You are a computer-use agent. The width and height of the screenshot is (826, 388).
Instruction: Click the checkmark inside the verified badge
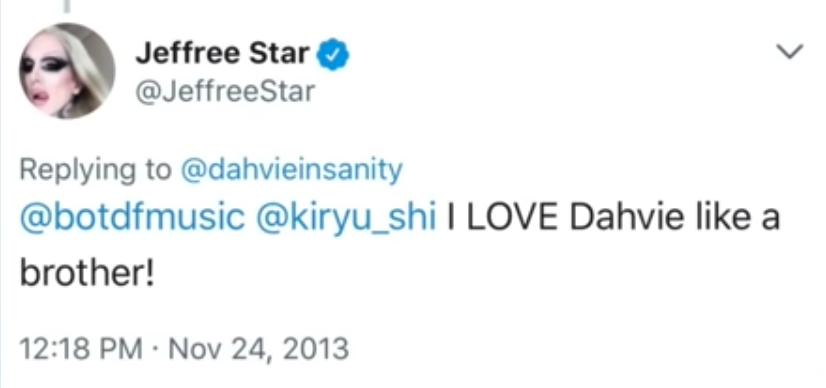pyautogui.click(x=333, y=55)
